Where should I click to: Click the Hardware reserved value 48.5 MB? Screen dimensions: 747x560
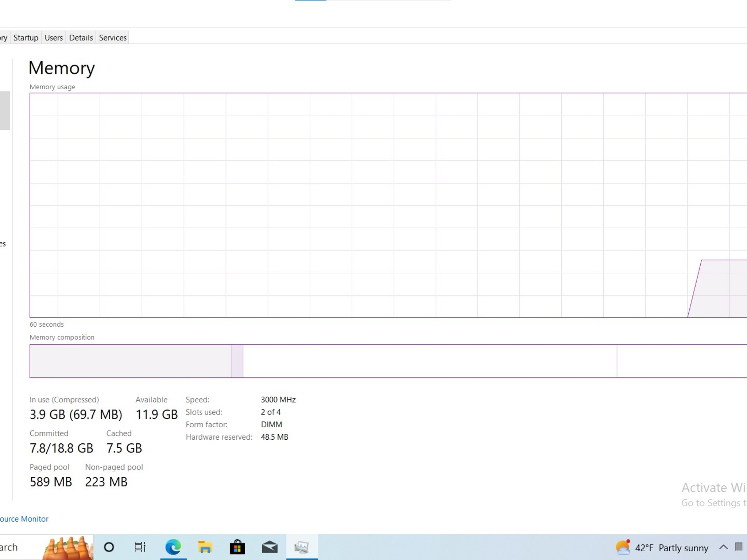(274, 437)
